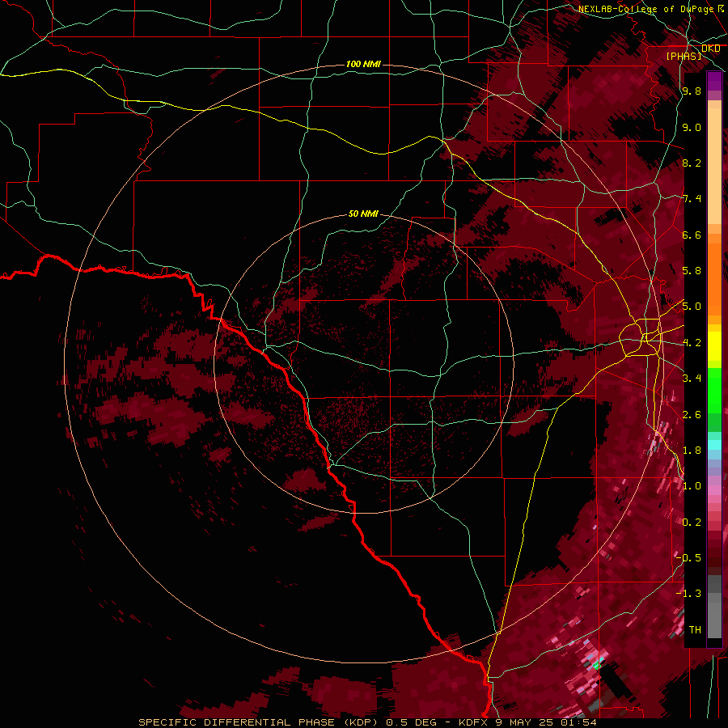Pick the green segment of the color bar
The width and height of the screenshot is (728, 728).
point(714,390)
